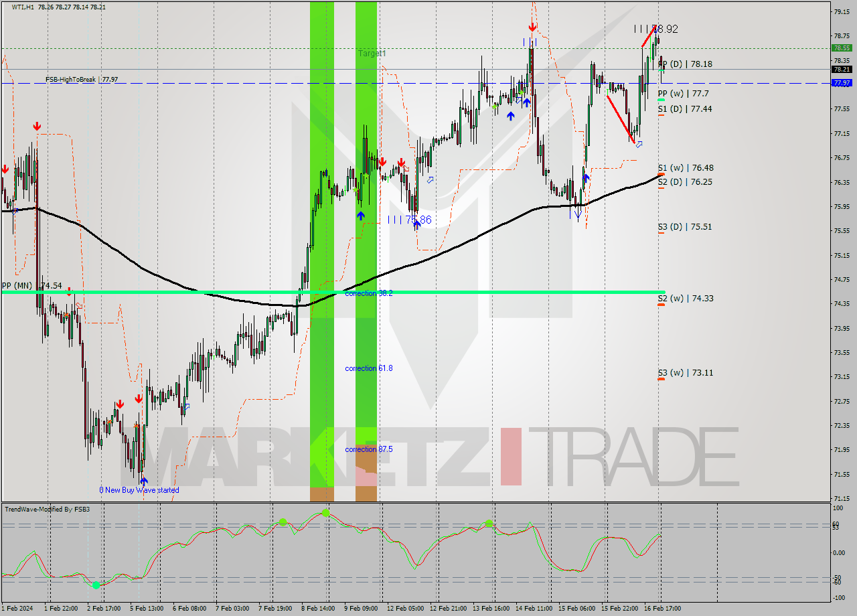Viewport: 857px width, 616px height.
Task: Select the correction 61.8 level label
Action: tap(369, 368)
